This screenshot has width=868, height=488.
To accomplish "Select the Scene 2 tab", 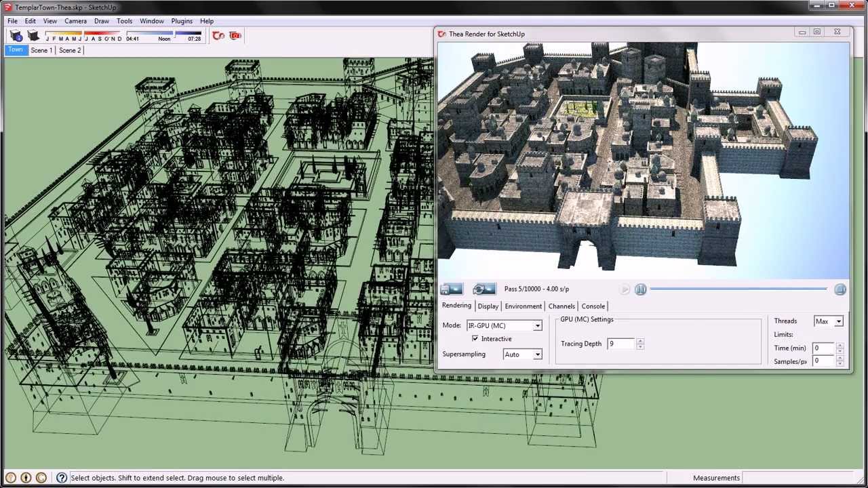I will [x=69, y=50].
